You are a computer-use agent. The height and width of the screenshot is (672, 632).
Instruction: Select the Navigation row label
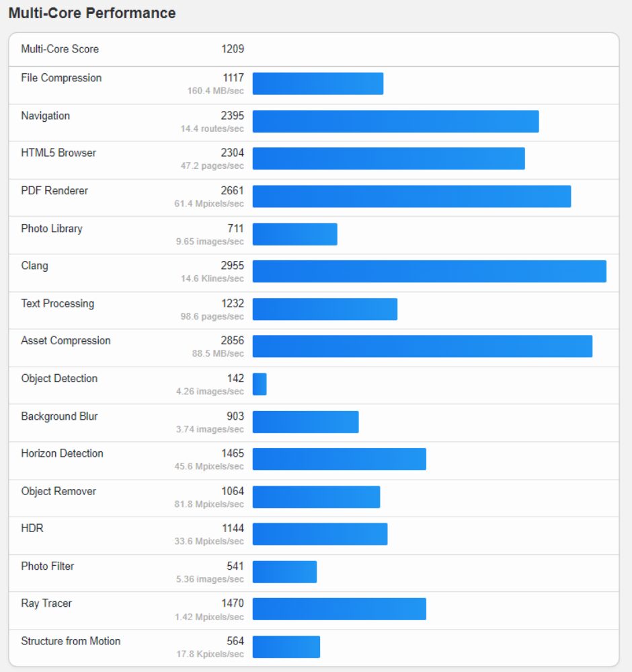click(45, 116)
